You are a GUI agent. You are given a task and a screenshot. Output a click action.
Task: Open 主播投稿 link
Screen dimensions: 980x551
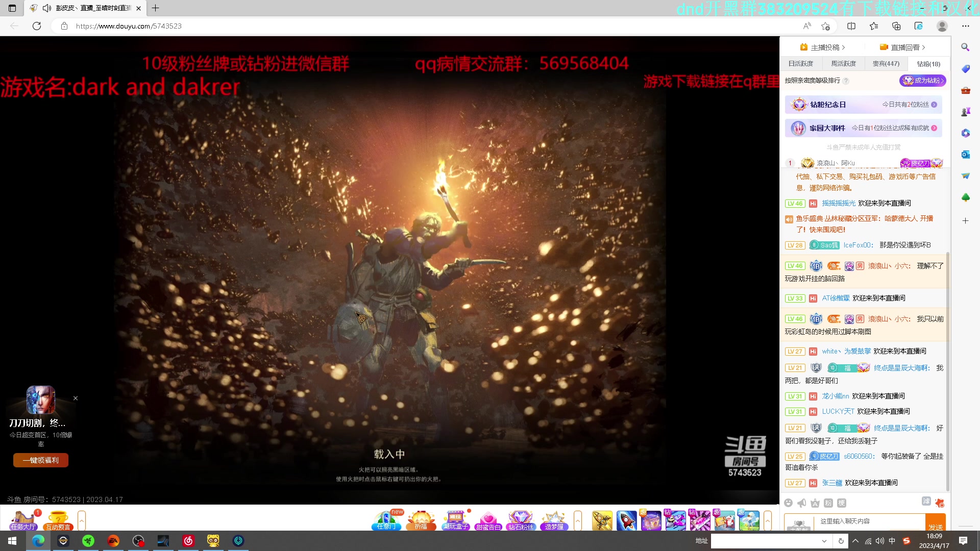(823, 47)
